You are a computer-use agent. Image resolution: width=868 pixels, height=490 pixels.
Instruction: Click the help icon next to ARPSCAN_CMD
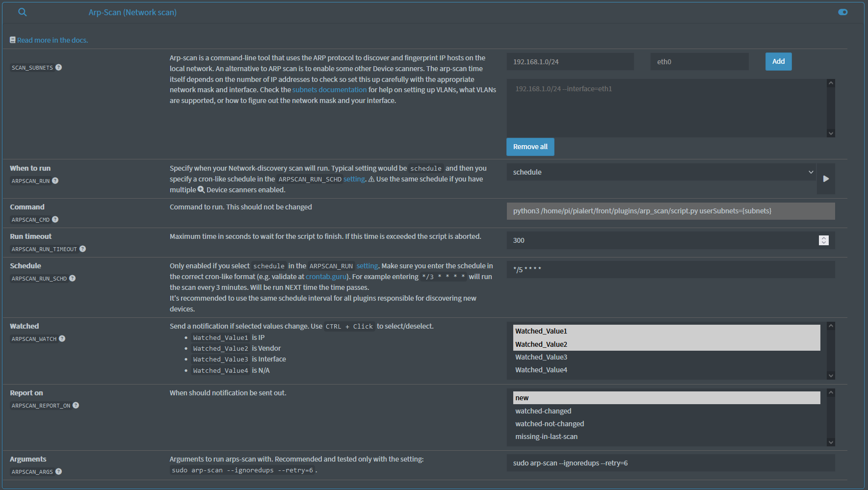[x=55, y=219]
